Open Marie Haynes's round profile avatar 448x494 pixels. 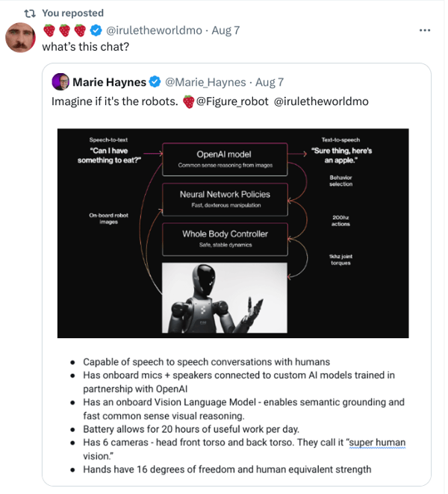click(x=60, y=81)
